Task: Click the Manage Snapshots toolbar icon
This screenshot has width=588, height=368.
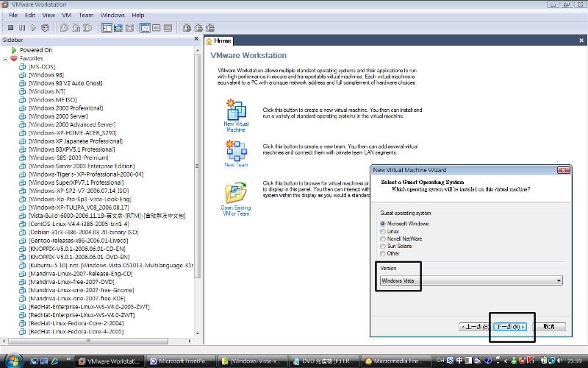Action: pyautogui.click(x=87, y=28)
